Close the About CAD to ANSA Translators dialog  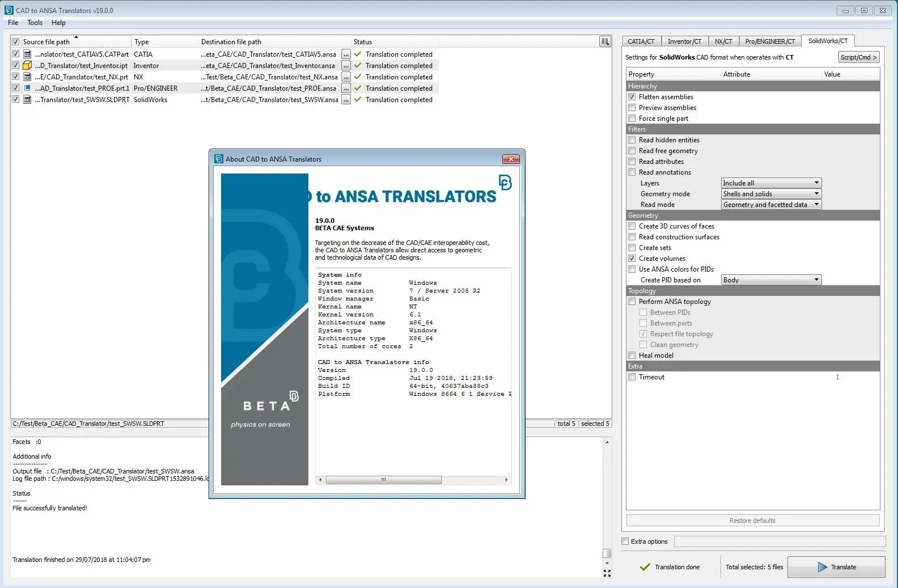click(x=511, y=159)
